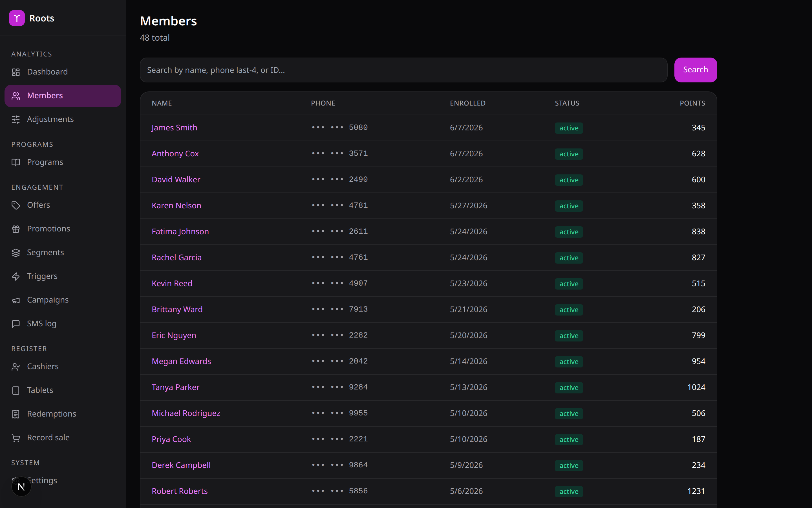
Task: Open James Smith's member profile
Action: [x=174, y=128]
